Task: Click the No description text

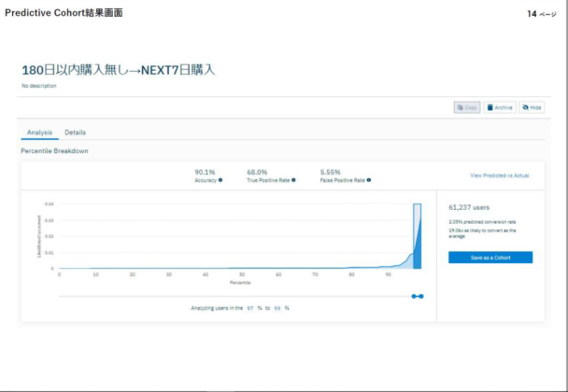Action: pos(38,86)
